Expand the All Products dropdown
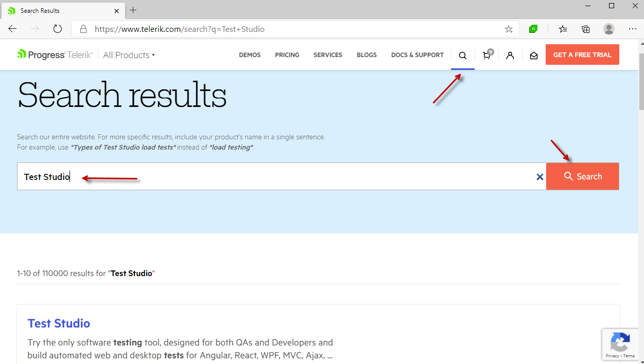Image resolution: width=644 pixels, height=364 pixels. point(129,55)
